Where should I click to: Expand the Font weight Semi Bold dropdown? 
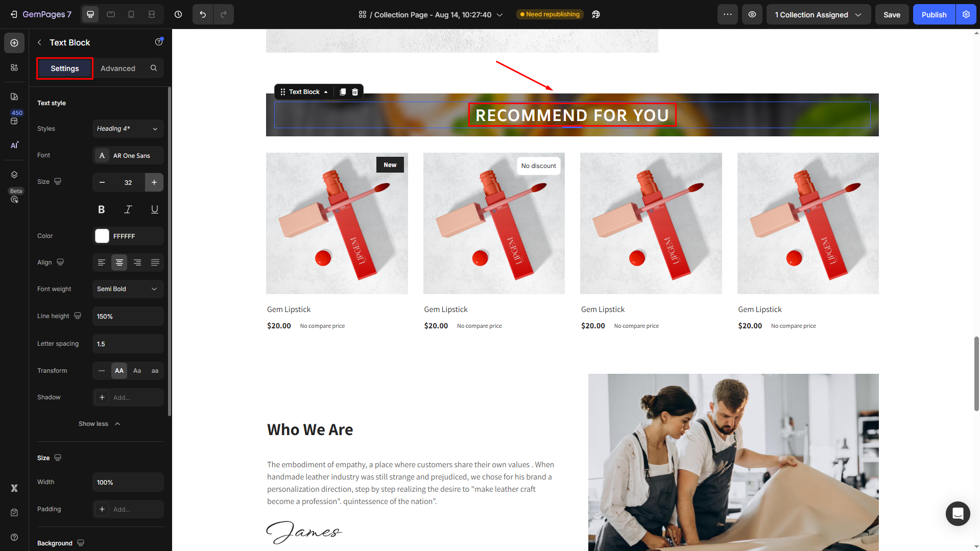coord(128,289)
